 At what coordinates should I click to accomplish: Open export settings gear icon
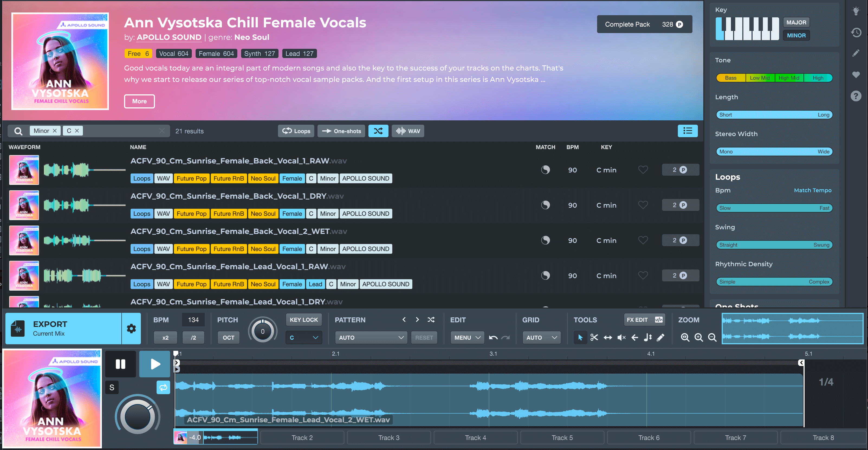click(131, 328)
